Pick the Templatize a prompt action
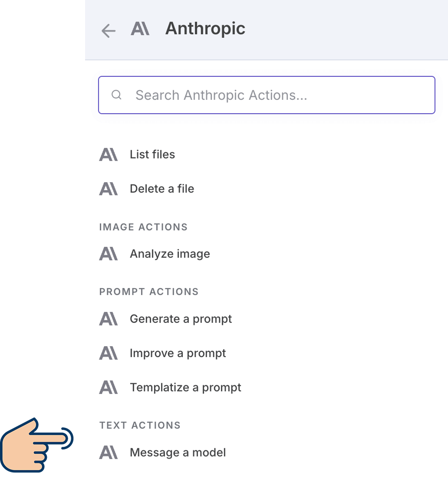This screenshot has height=482, width=448. 185,387
